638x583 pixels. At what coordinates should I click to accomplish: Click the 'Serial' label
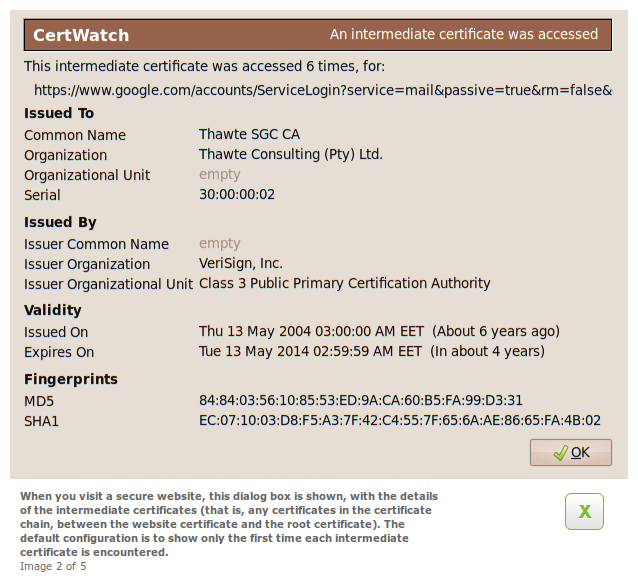click(x=42, y=195)
